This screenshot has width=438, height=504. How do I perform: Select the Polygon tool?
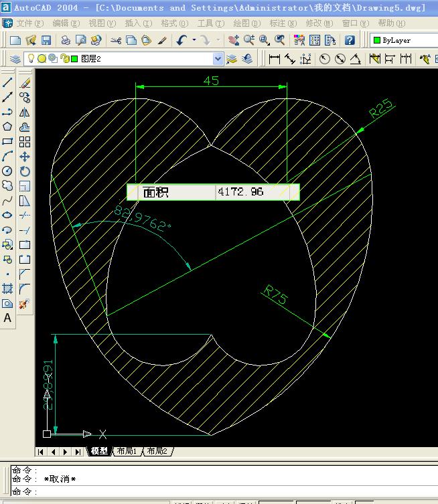click(x=7, y=127)
